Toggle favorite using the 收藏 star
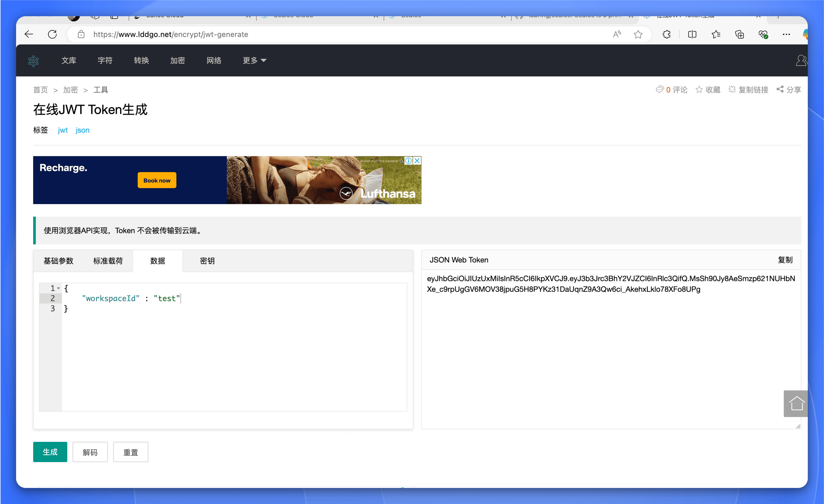Image resolution: width=824 pixels, height=504 pixels. [699, 89]
